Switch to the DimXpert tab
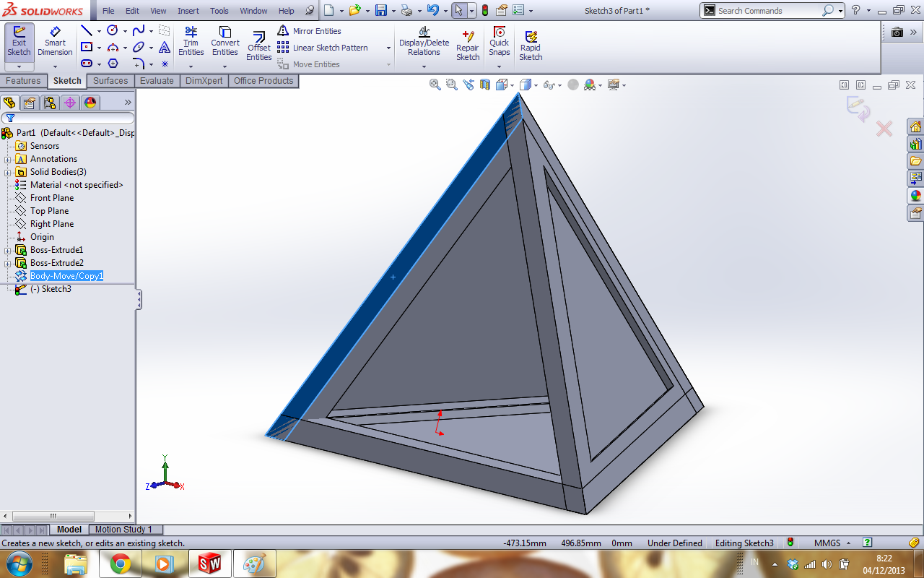 tap(204, 81)
